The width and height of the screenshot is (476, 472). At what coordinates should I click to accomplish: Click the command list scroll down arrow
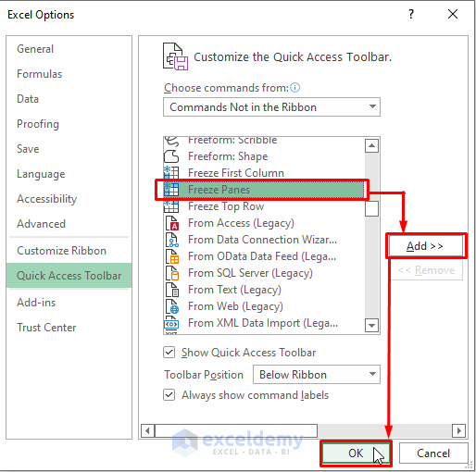click(x=371, y=326)
